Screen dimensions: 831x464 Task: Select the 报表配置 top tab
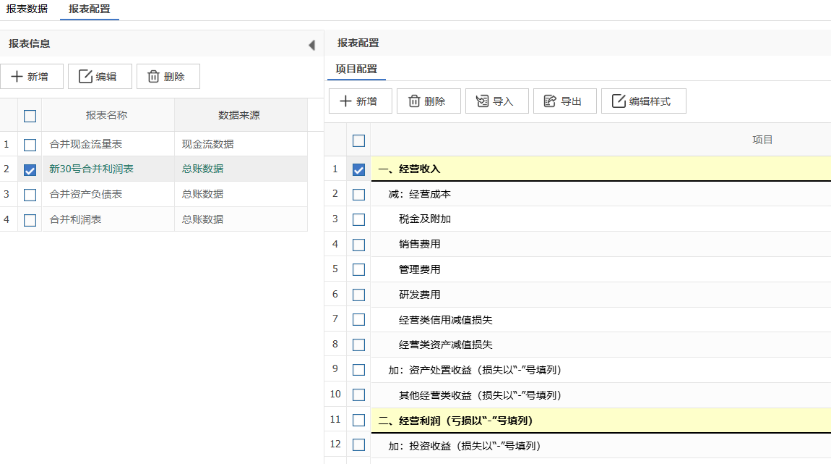pos(90,9)
